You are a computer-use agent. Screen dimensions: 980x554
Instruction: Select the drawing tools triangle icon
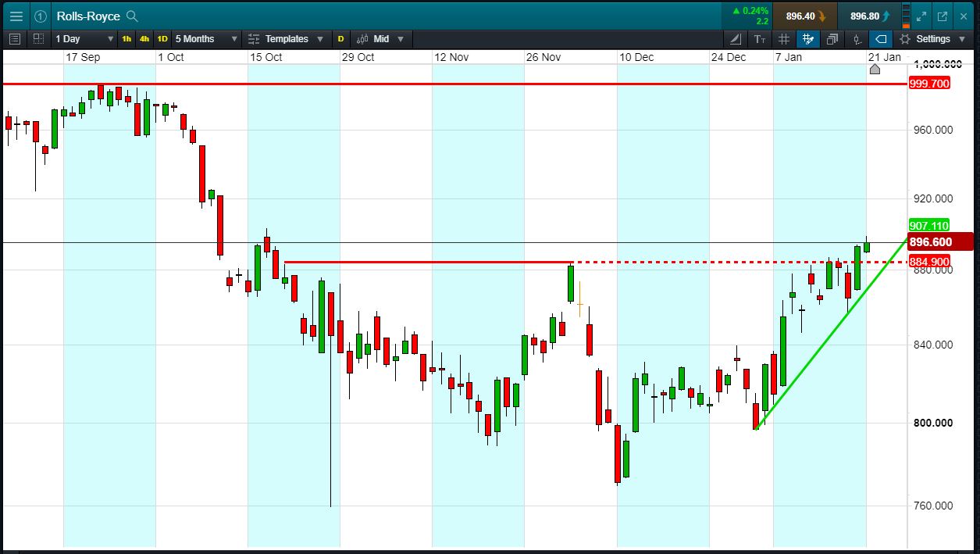click(736, 39)
